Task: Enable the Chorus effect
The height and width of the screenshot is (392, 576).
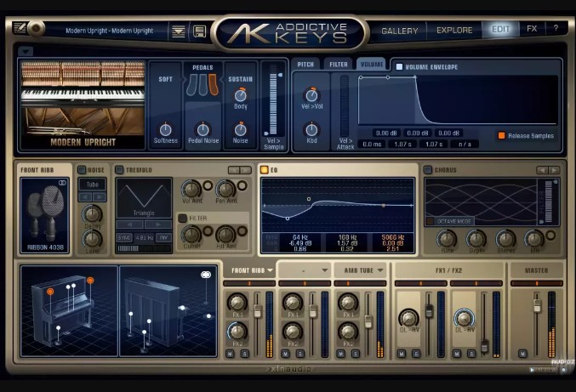Action: (428, 169)
